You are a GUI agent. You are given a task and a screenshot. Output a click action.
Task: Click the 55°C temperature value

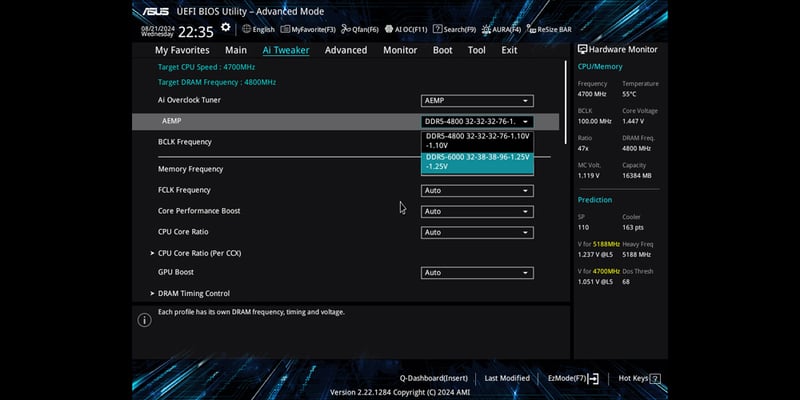629,94
